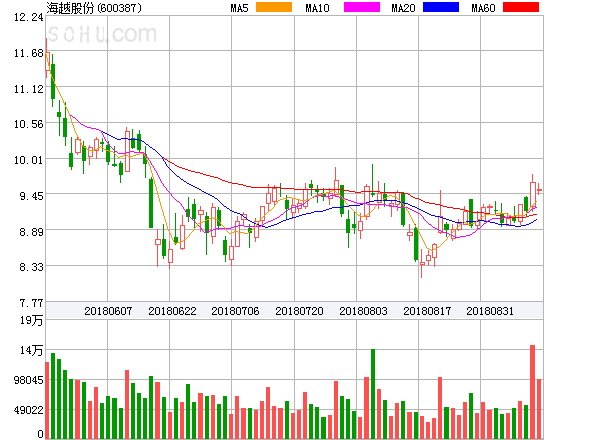600x440 pixels.
Task: Select the 20180706 date label
Action: 235,311
